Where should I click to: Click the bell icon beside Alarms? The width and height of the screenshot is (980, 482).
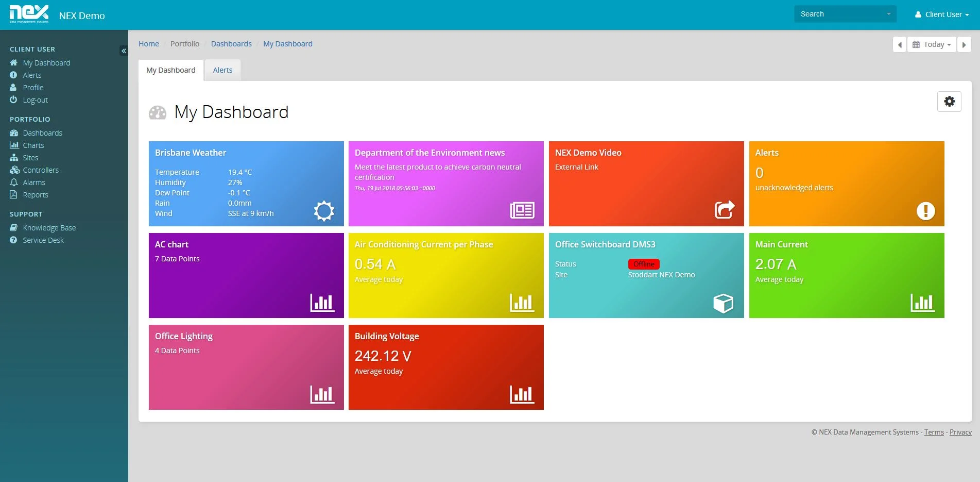pos(14,182)
